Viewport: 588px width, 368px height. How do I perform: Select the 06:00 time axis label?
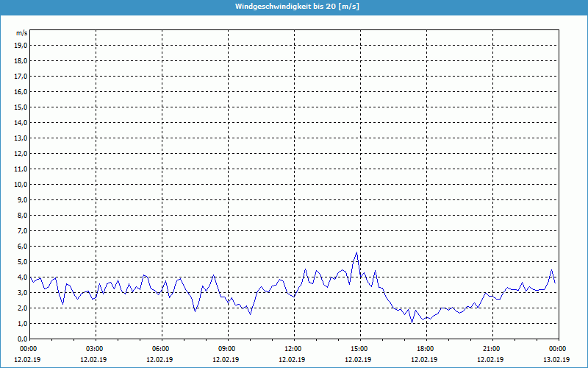point(161,349)
